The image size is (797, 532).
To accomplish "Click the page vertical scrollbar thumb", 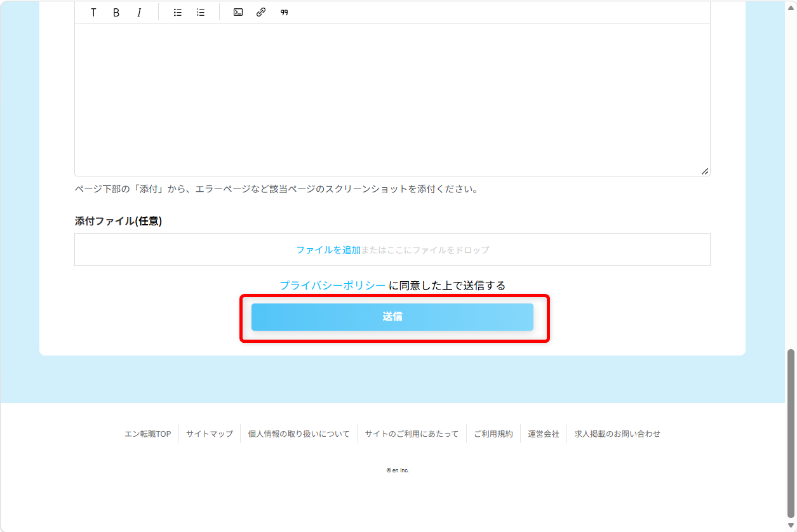I will click(x=791, y=434).
